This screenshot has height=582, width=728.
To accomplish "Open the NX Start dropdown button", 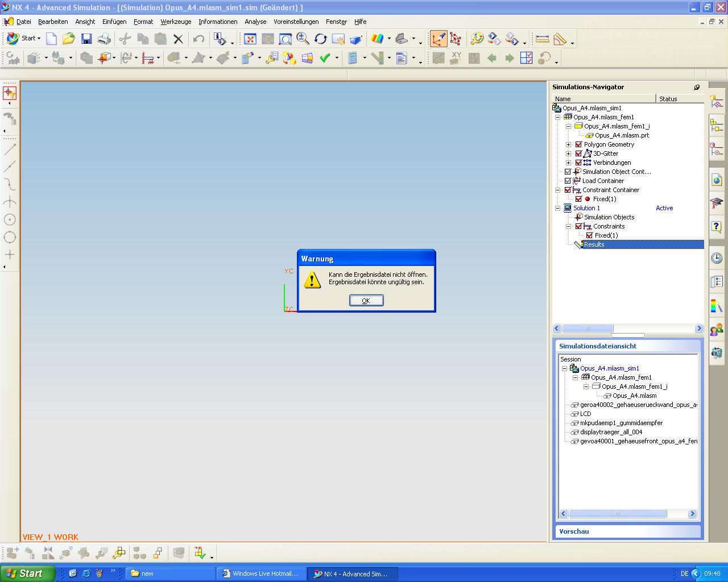I will 24,39.
